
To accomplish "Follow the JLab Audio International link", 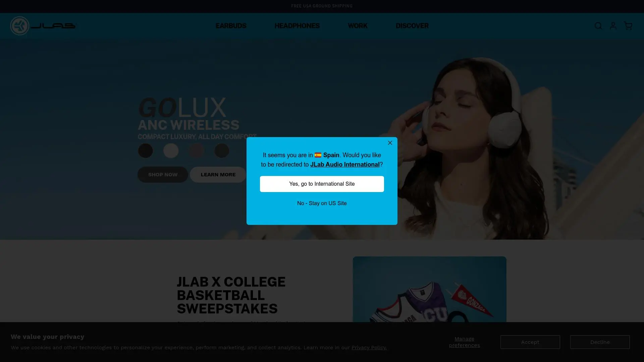I will pyautogui.click(x=344, y=165).
